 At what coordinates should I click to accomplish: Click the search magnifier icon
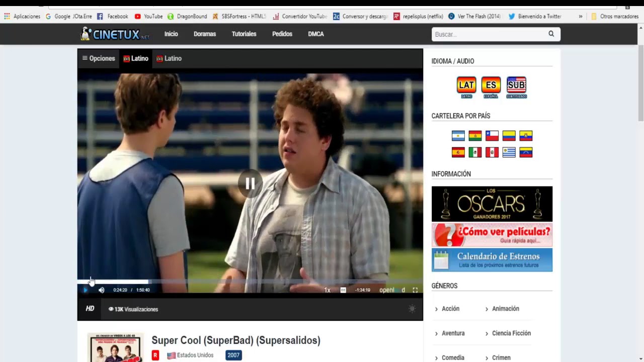(551, 34)
